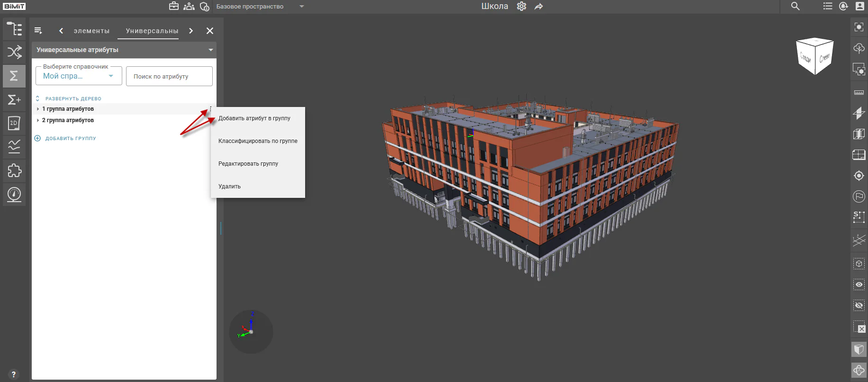This screenshot has width=868, height=382.
Task: Open the sigma-plus attributes tool
Action: click(14, 99)
